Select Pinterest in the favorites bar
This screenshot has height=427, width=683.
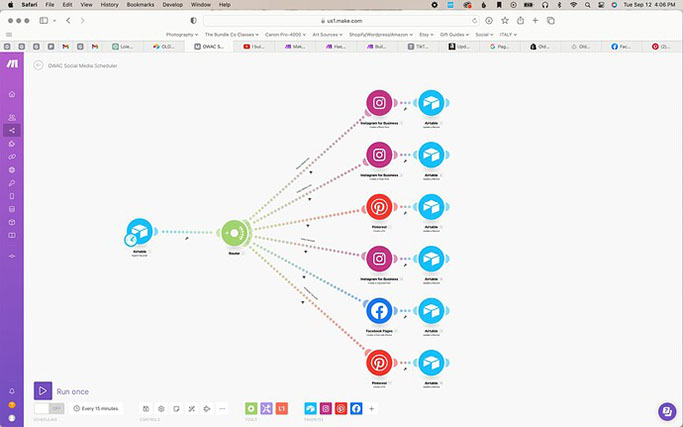pos(341,408)
